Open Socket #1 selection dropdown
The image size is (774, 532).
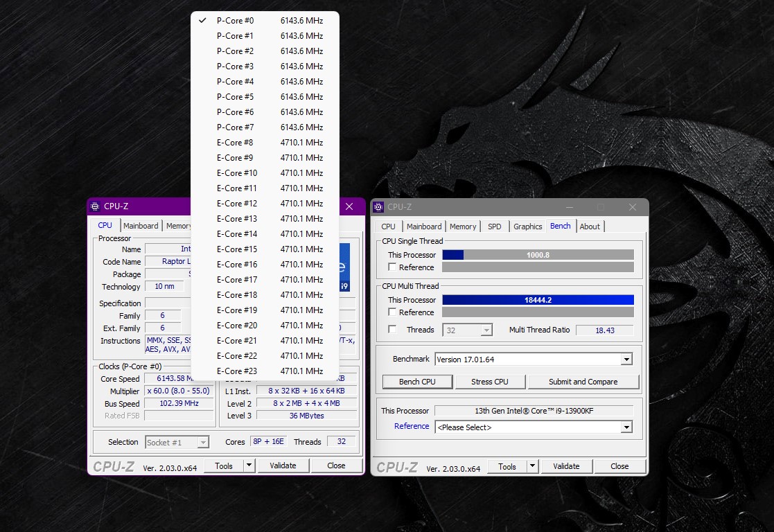177,443
